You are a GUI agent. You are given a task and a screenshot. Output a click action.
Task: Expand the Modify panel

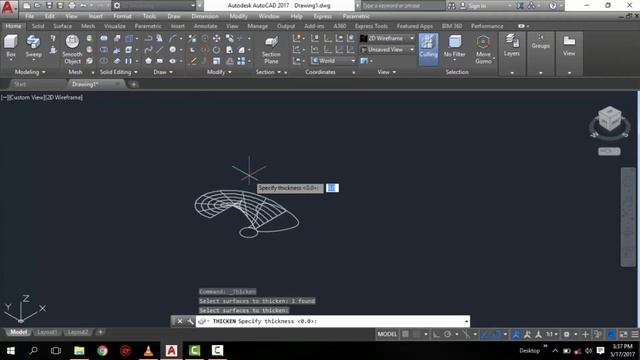pyautogui.click(x=219, y=72)
